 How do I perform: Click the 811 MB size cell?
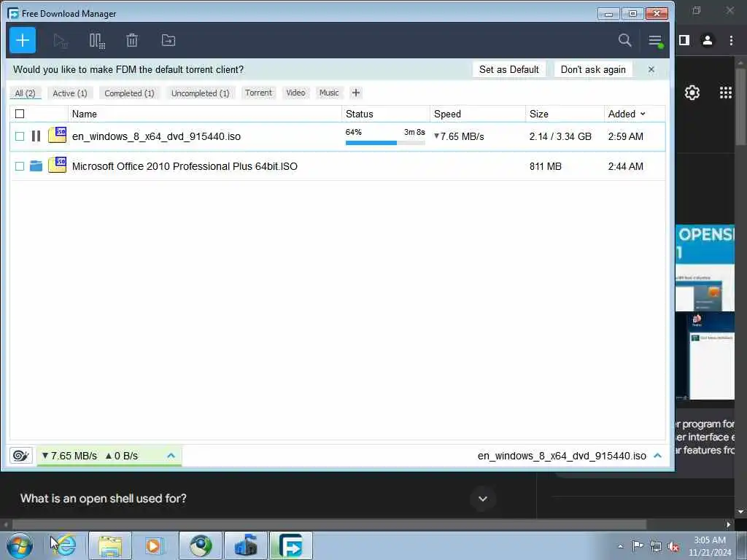[x=546, y=166]
